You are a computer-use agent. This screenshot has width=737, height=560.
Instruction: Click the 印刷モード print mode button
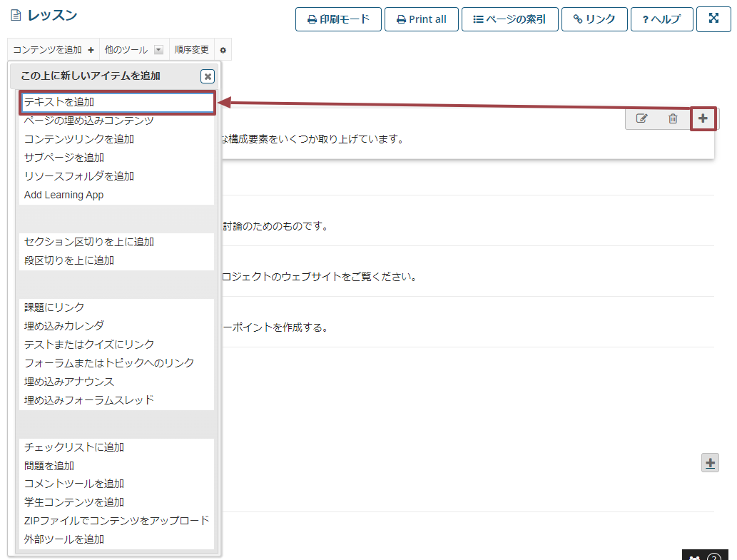pos(338,19)
